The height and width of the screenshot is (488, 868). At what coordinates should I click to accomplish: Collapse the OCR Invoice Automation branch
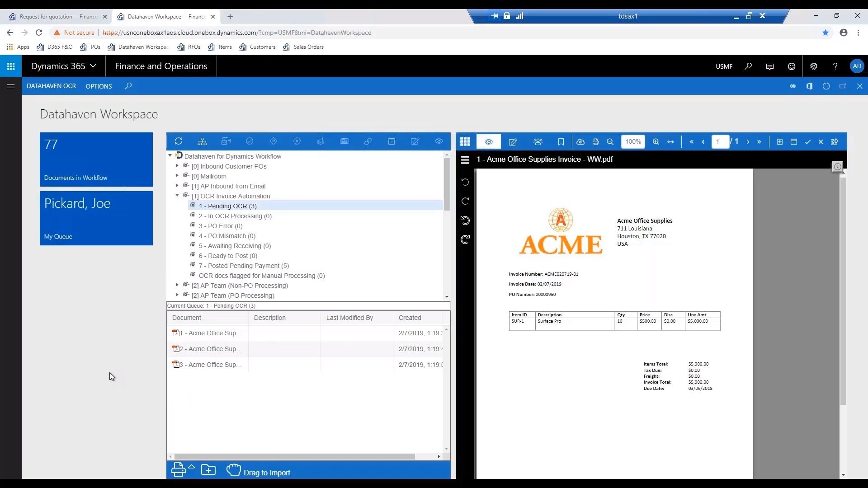pyautogui.click(x=177, y=196)
